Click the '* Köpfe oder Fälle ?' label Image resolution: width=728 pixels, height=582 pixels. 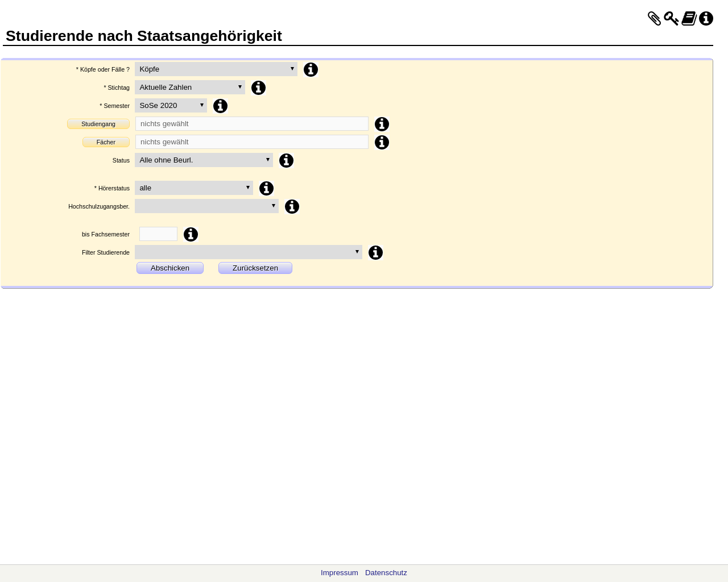(x=103, y=69)
